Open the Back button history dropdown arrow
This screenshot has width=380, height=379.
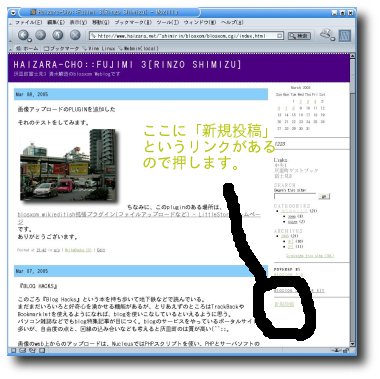30,41
